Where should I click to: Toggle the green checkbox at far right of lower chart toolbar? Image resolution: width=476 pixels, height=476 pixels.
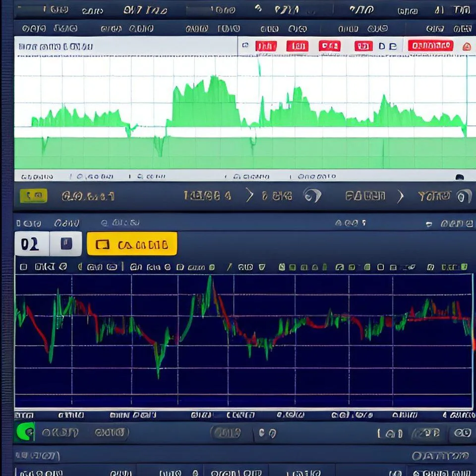(x=464, y=267)
